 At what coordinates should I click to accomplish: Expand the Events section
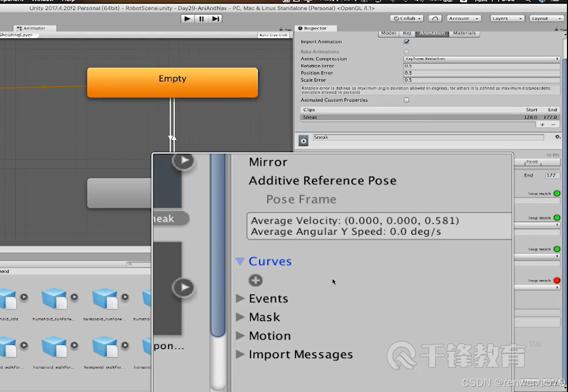(240, 298)
